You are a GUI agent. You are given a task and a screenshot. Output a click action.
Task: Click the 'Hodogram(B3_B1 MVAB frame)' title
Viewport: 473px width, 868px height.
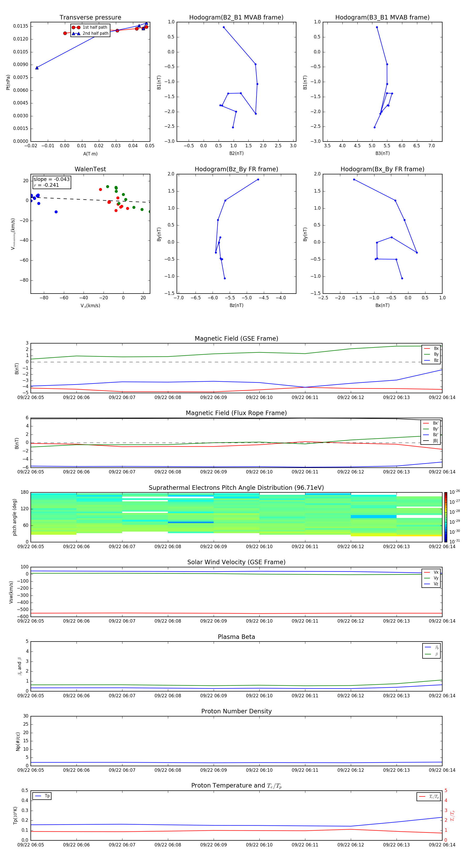tap(382, 18)
